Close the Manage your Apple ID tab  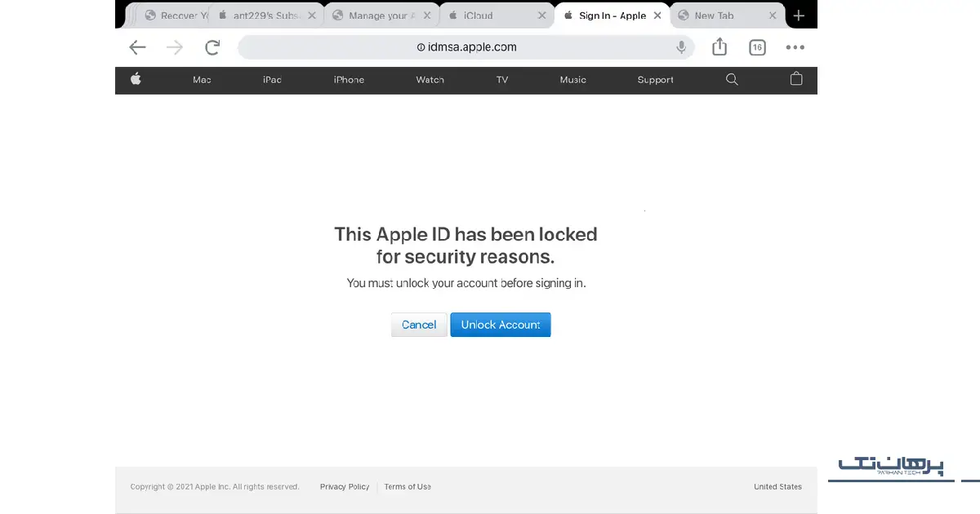point(426,16)
